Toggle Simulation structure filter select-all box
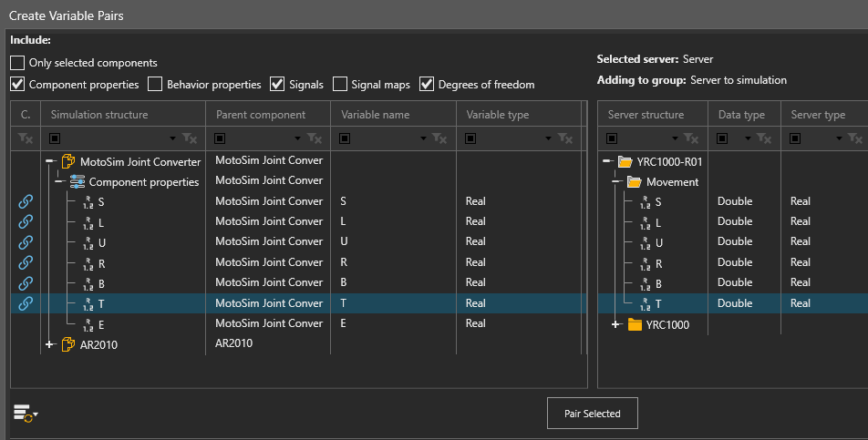The height and width of the screenshot is (440, 868). point(55,138)
